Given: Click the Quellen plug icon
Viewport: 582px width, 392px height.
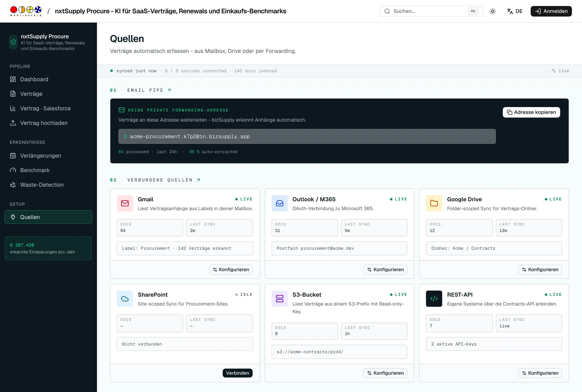Looking at the screenshot, I should (13, 217).
